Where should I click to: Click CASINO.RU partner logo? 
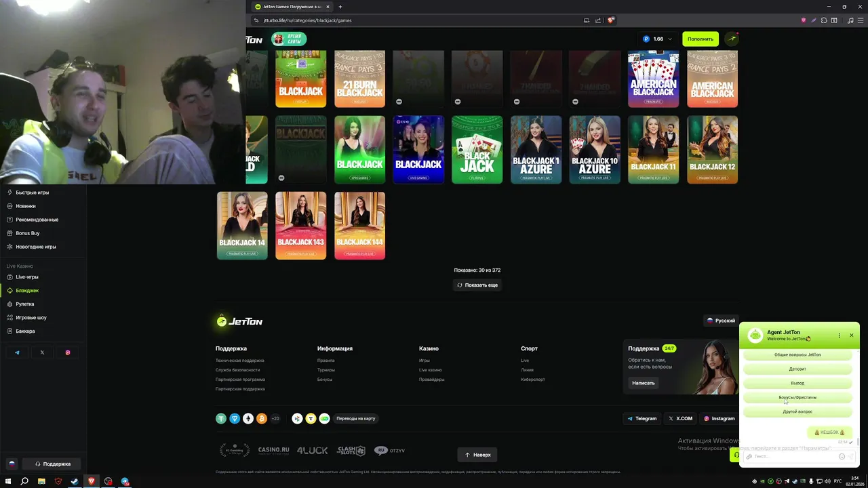pos(273,451)
